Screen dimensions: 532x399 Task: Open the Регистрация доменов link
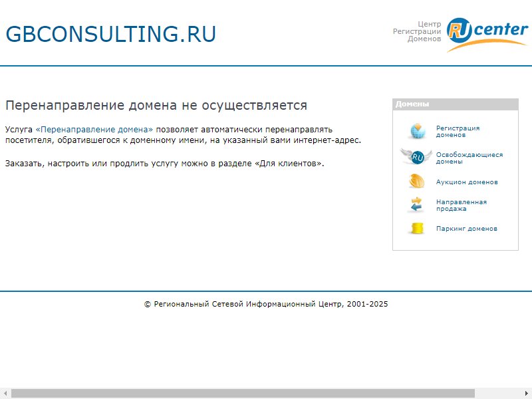point(458,131)
